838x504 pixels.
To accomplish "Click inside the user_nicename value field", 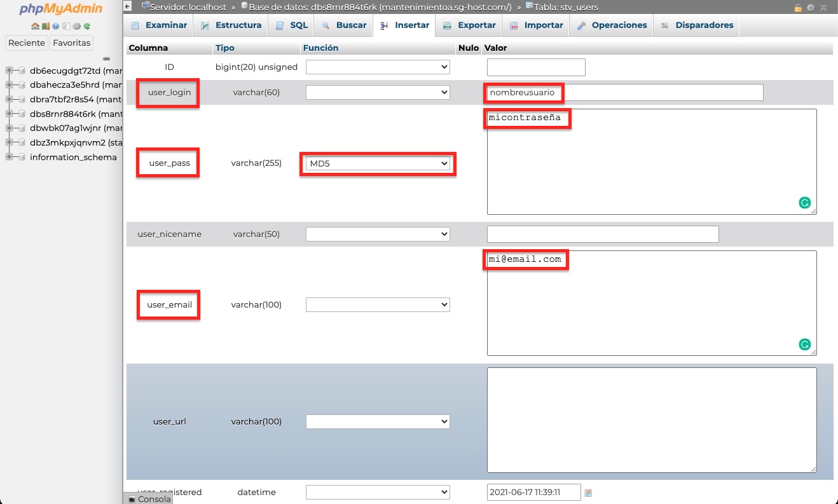I will (602, 234).
